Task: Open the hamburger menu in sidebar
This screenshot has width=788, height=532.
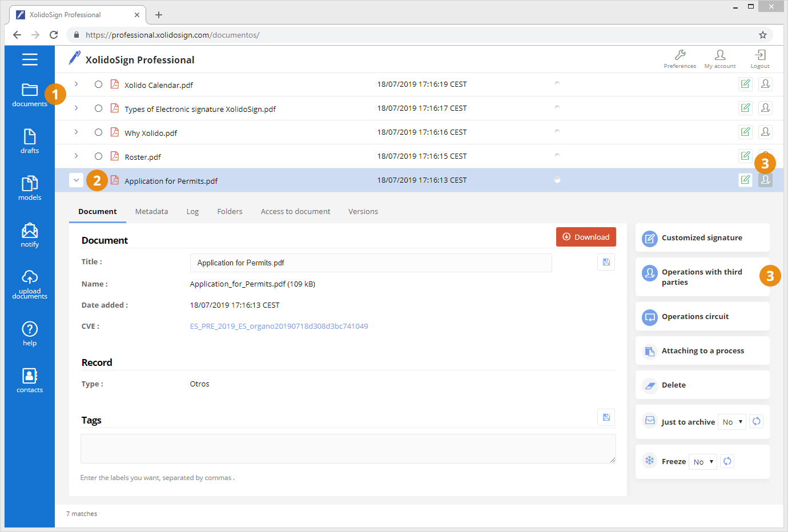Action: click(30, 59)
